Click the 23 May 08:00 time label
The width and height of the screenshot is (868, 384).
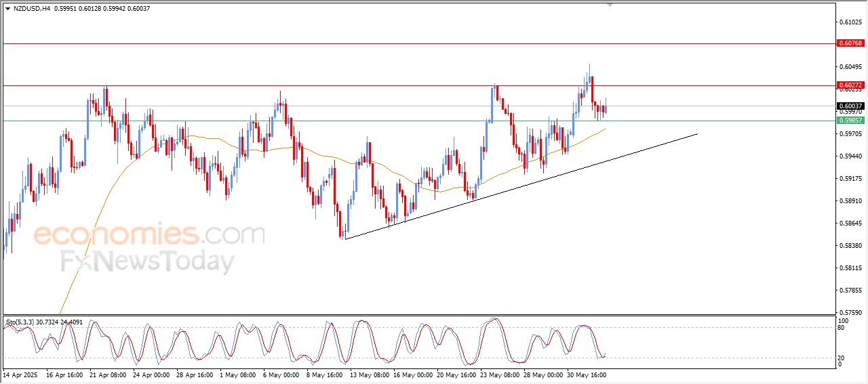click(500, 374)
